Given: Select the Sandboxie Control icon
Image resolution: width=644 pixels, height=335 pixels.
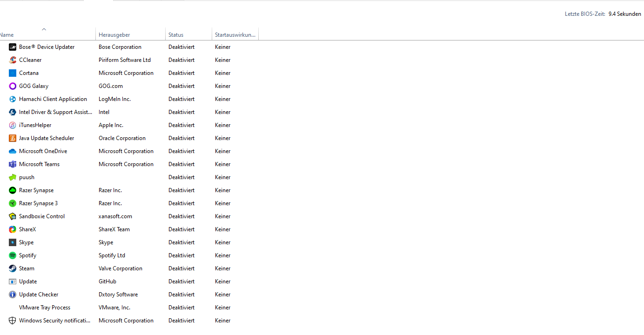Looking at the screenshot, I should pyautogui.click(x=13, y=216).
